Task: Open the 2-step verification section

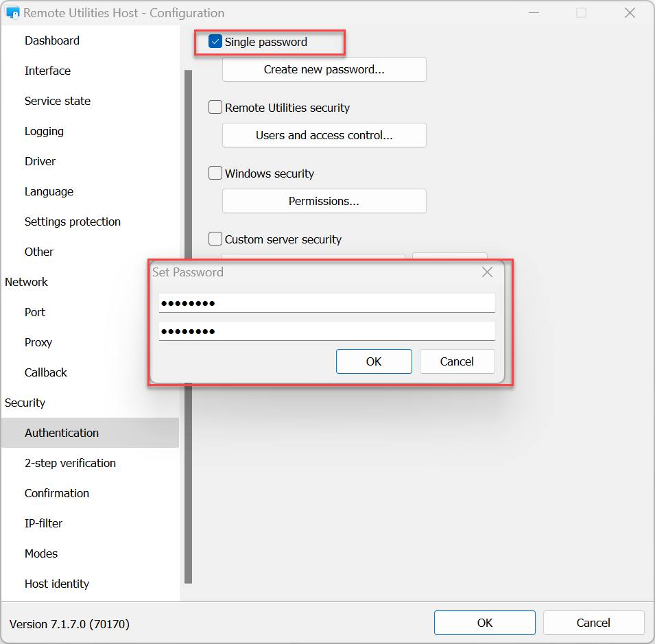Action: pyautogui.click(x=70, y=463)
